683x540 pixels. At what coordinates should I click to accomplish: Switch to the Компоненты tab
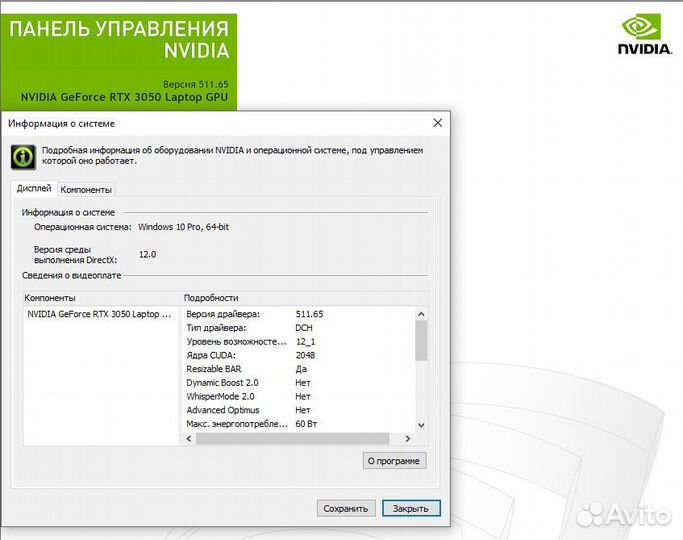tap(86, 189)
